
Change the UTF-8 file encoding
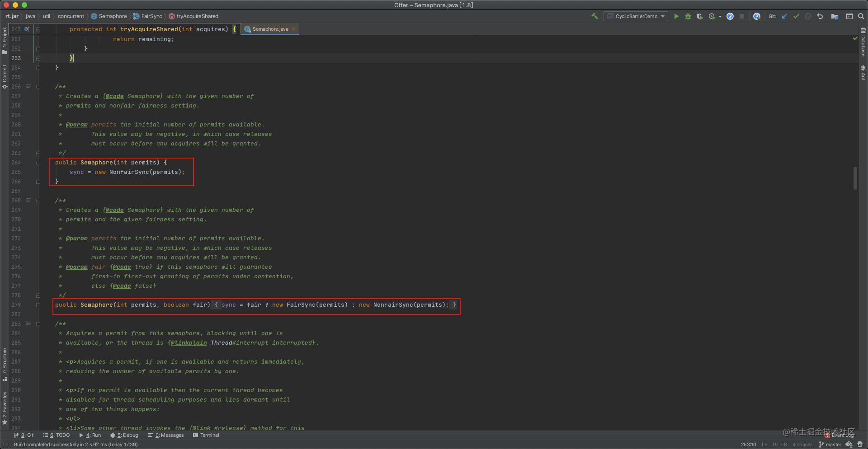tap(779, 444)
